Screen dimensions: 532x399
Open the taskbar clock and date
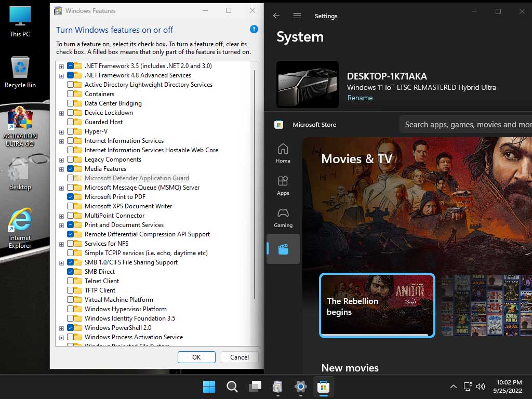[x=507, y=387]
